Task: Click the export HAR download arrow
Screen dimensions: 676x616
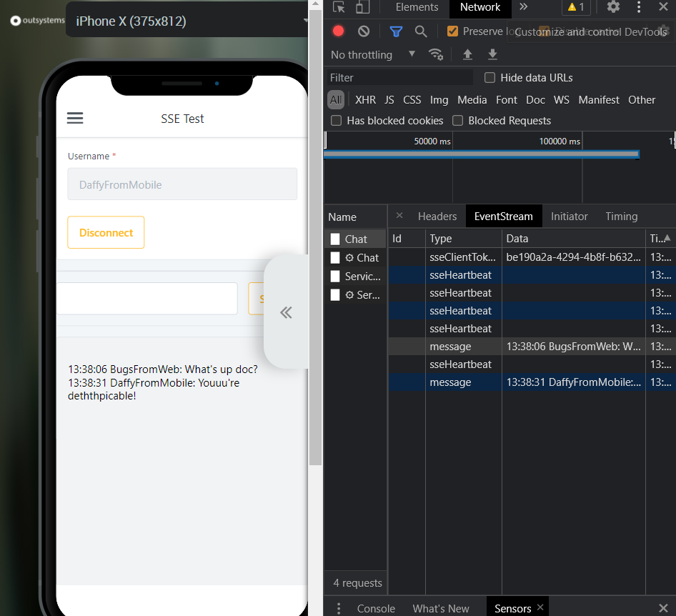Action: click(492, 55)
